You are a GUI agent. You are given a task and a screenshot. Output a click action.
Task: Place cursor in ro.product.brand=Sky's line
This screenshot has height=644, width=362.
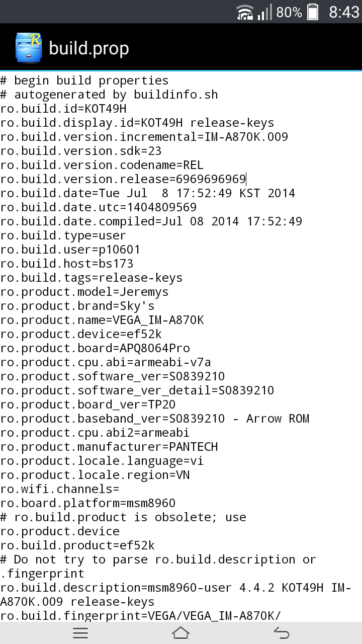click(77, 306)
